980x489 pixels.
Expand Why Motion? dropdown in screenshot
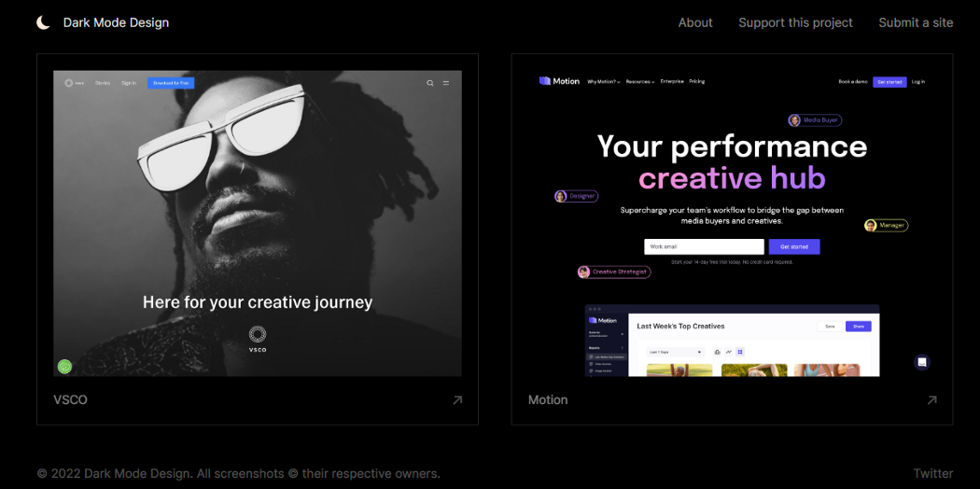[604, 82]
